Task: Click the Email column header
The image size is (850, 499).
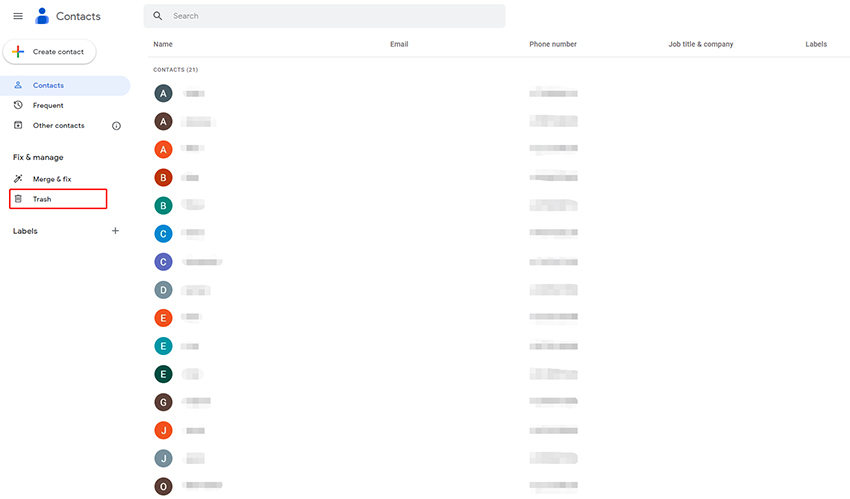Action: [x=399, y=44]
